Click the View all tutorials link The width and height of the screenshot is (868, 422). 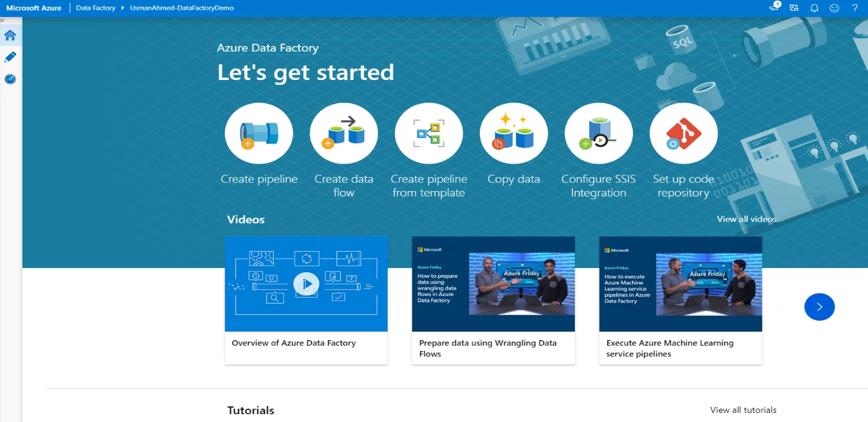tap(743, 410)
